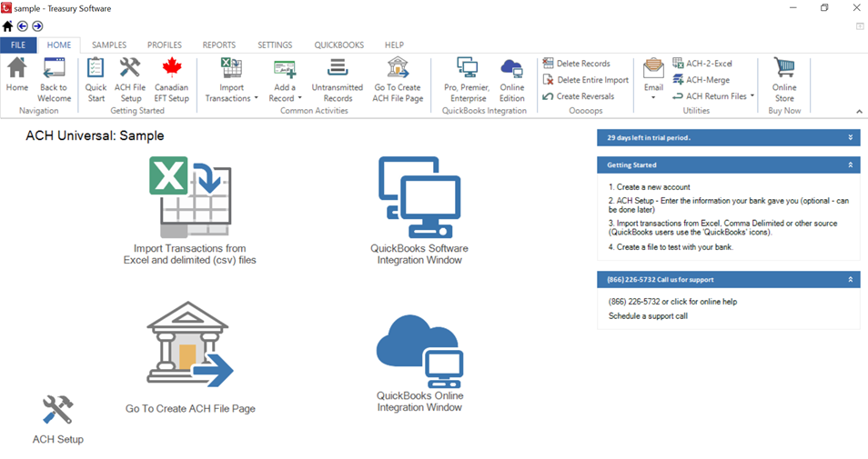868x459 pixels.
Task: Click ACH Return Files utility
Action: [x=710, y=96]
